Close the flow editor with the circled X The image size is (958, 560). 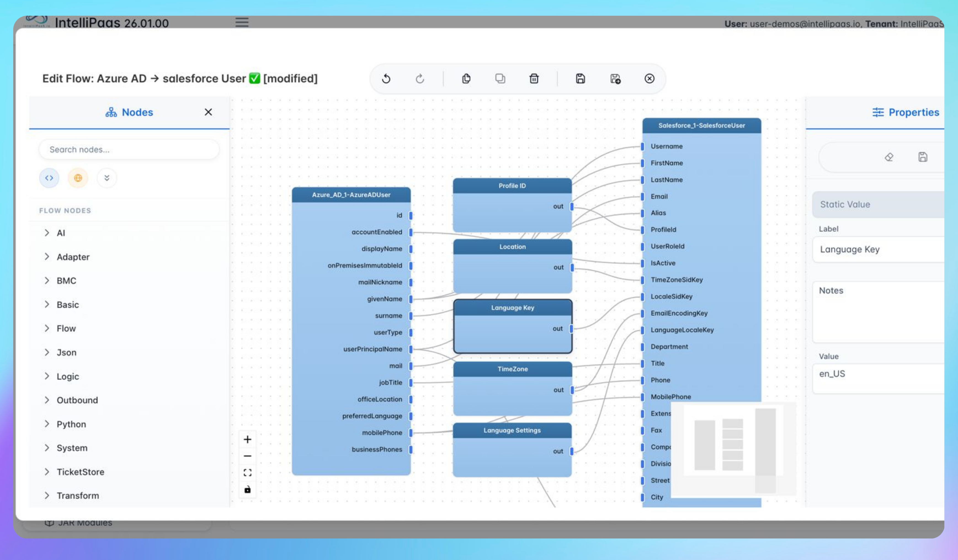click(649, 79)
